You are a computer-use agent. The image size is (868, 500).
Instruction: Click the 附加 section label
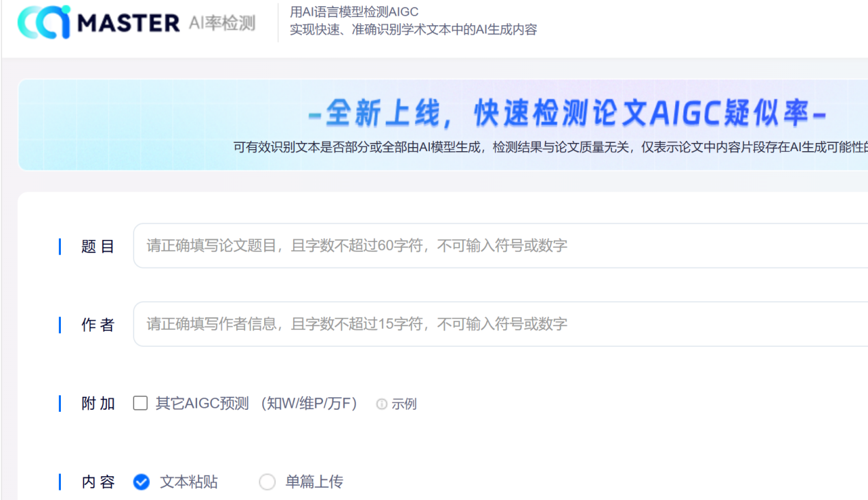click(x=97, y=403)
